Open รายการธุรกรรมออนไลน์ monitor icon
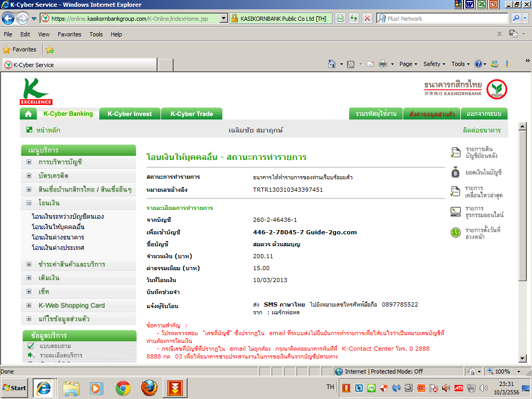 pyautogui.click(x=455, y=212)
